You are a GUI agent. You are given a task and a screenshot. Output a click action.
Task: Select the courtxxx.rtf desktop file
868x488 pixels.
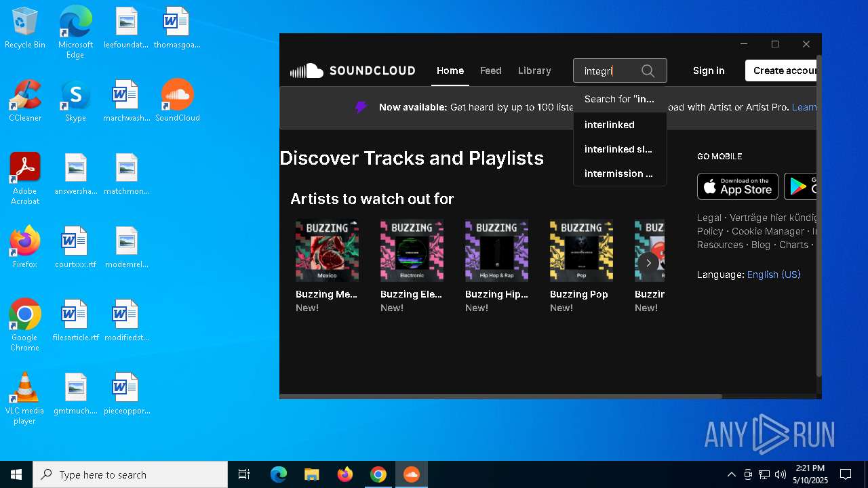[75, 247]
